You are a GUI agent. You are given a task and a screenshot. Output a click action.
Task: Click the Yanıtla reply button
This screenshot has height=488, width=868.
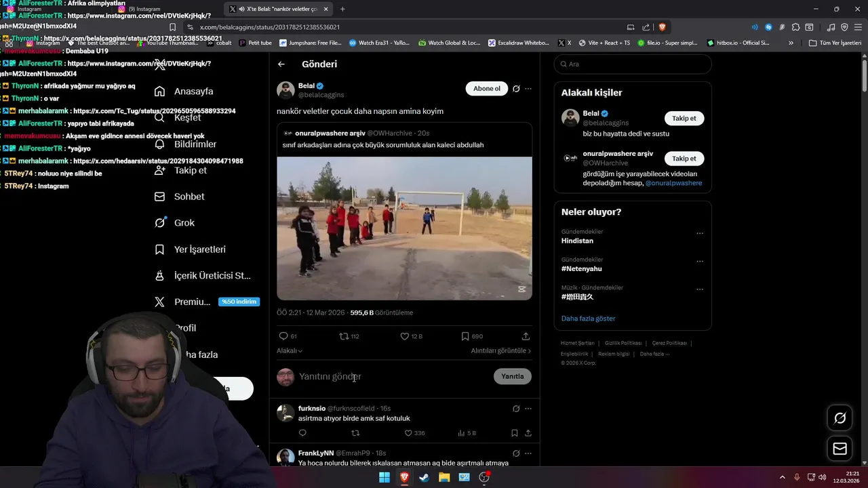point(513,376)
